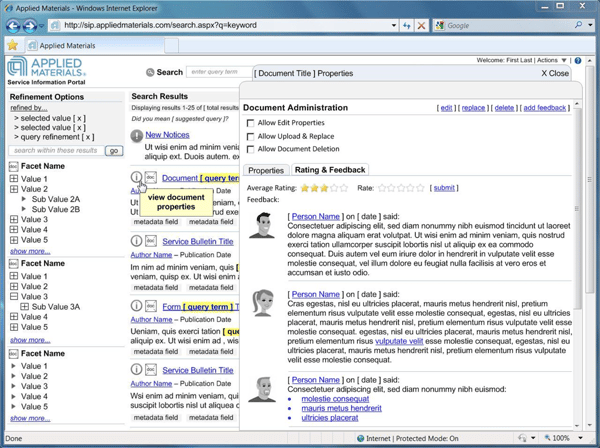Expand Value 1 in first facet

pyautogui.click(x=14, y=179)
